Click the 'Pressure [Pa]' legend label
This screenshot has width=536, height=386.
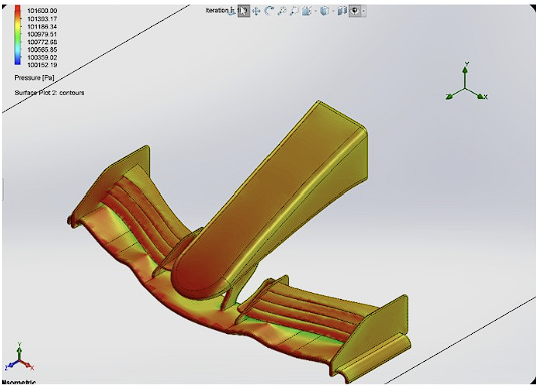click(34, 78)
